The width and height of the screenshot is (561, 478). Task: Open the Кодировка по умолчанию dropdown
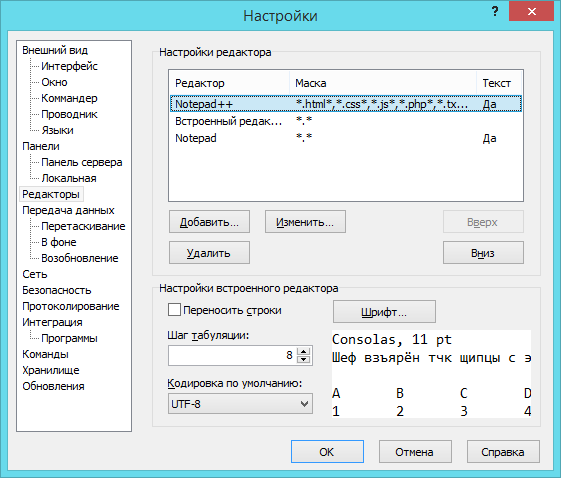pos(240,404)
